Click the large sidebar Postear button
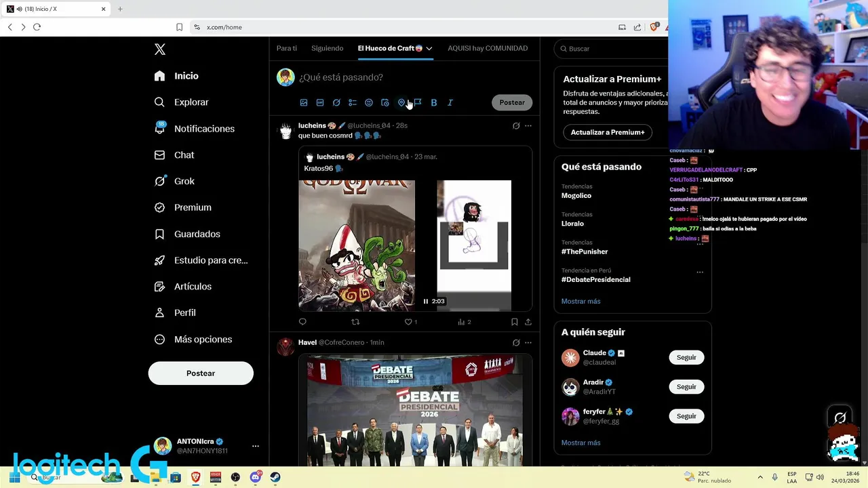This screenshot has width=868, height=488. pos(201,373)
